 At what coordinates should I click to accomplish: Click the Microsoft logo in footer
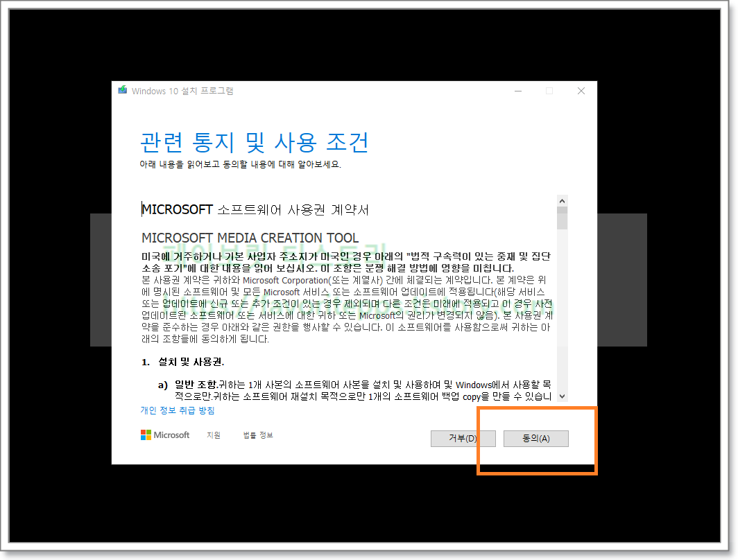(x=165, y=435)
